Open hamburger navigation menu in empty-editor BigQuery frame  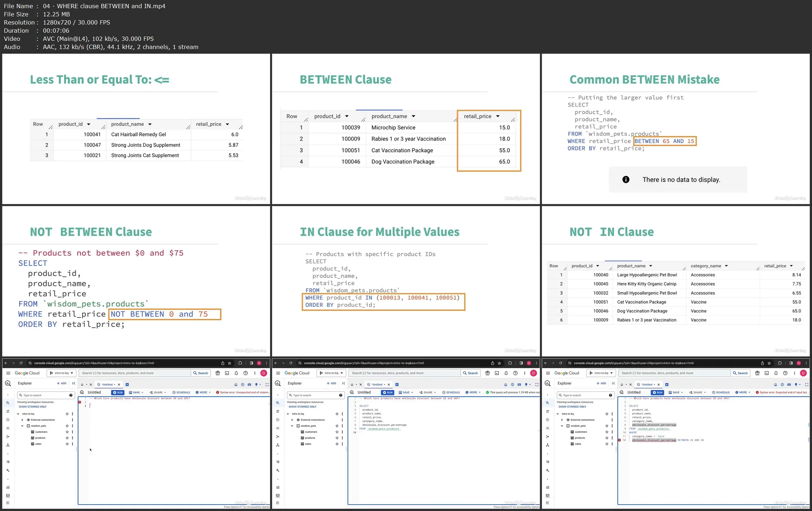[x=8, y=373]
